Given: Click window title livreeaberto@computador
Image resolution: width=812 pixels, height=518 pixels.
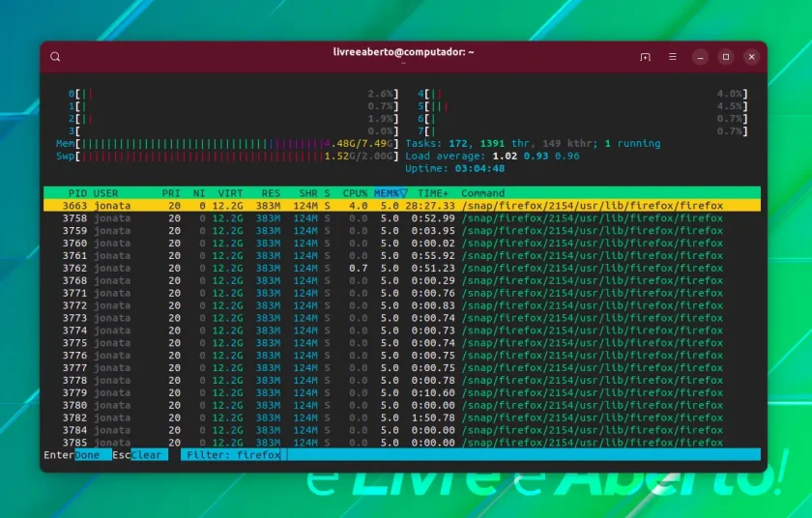Looking at the screenshot, I should [403, 52].
